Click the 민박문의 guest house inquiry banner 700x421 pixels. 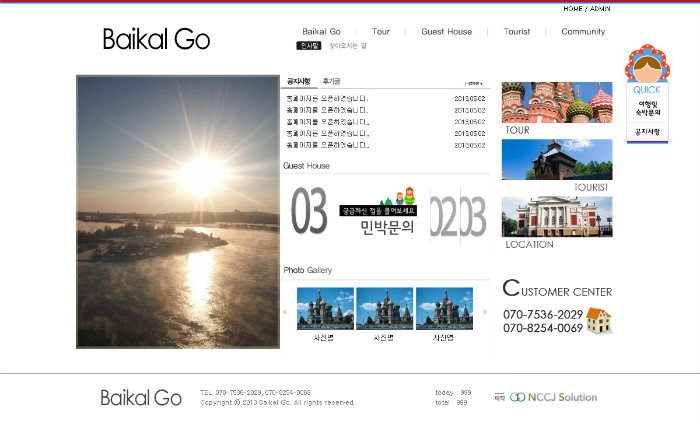click(x=387, y=227)
